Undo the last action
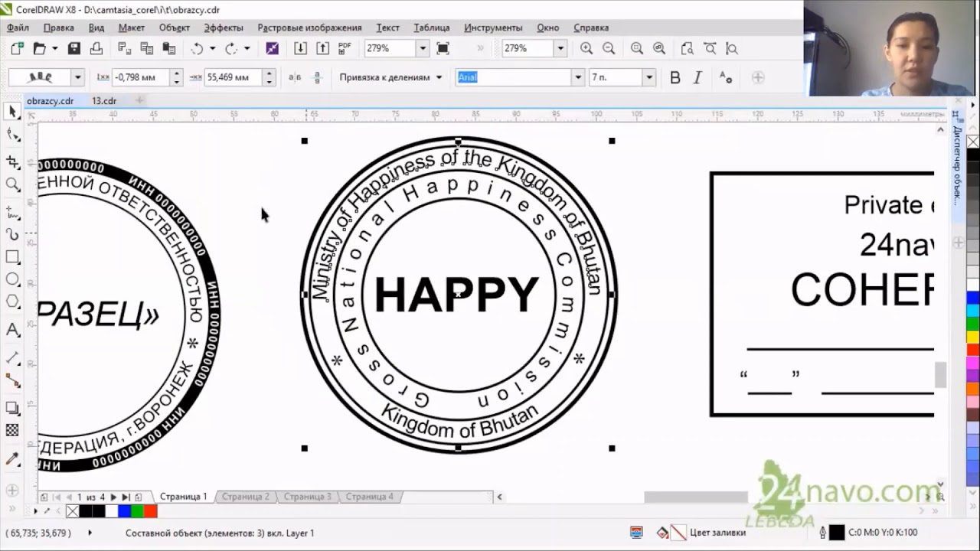Image resolution: width=980 pixels, height=551 pixels. 197,48
